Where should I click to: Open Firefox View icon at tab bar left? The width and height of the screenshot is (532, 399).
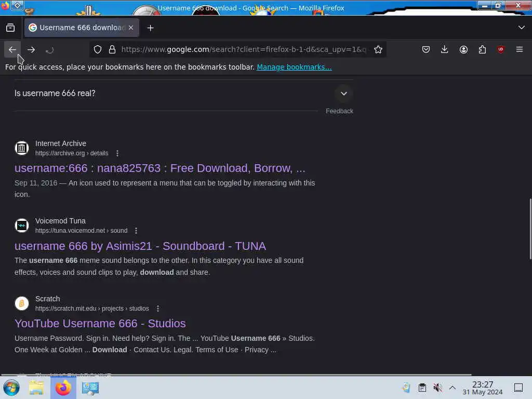(10, 28)
